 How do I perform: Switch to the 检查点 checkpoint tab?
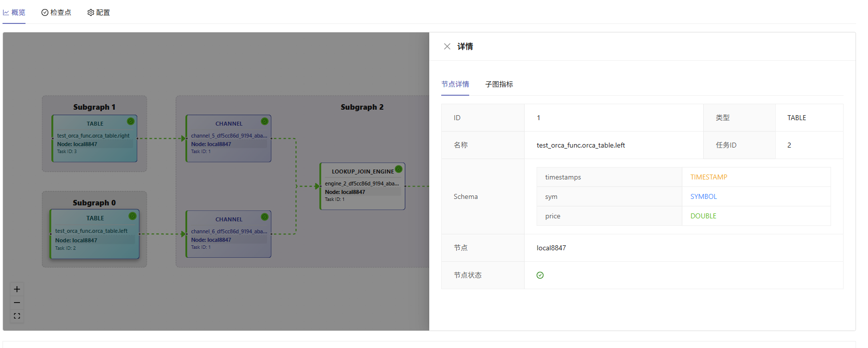[x=56, y=12]
